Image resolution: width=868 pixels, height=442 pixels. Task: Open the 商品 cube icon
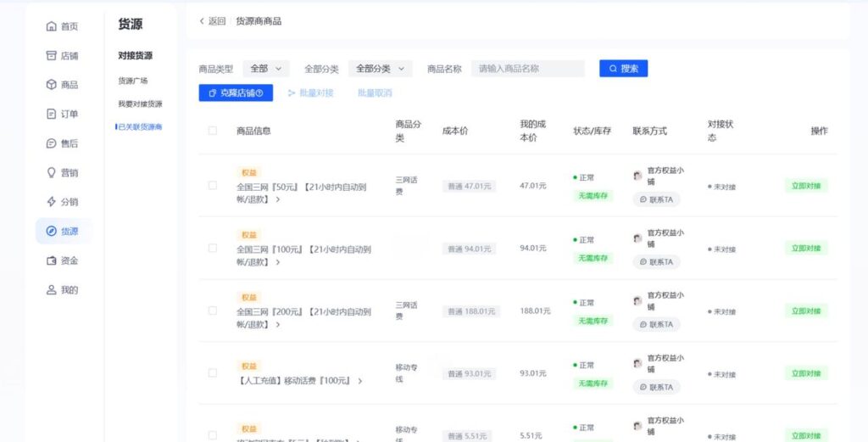click(x=52, y=85)
